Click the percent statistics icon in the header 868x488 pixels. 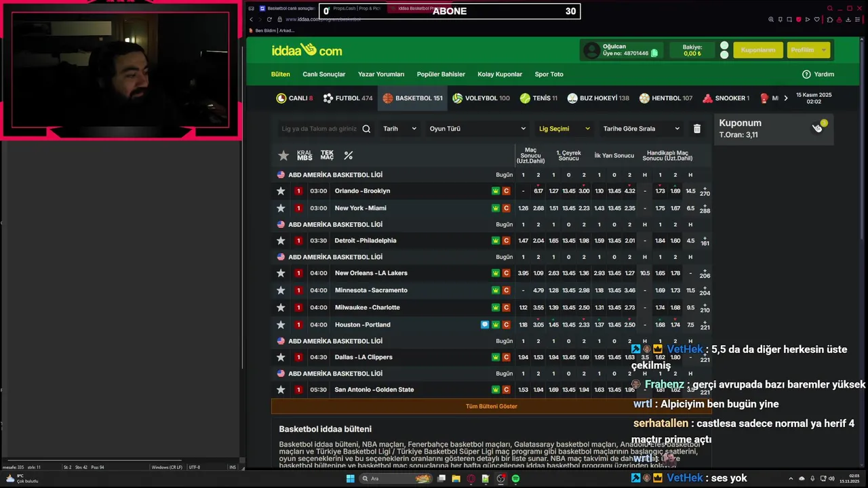[348, 155]
